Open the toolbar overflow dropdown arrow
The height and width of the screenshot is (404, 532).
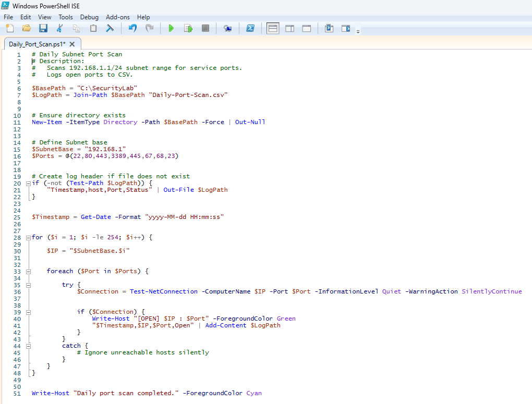(x=358, y=30)
